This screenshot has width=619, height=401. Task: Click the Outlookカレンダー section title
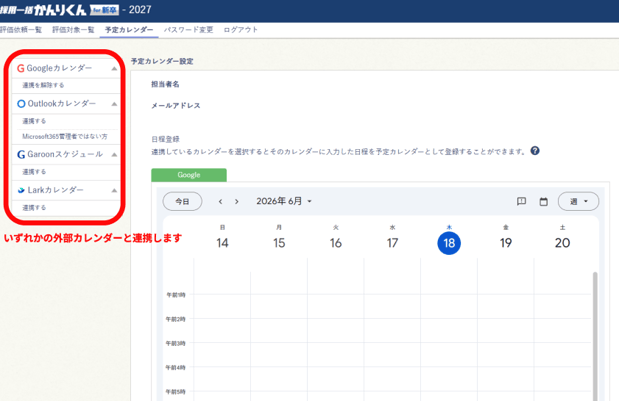[62, 104]
